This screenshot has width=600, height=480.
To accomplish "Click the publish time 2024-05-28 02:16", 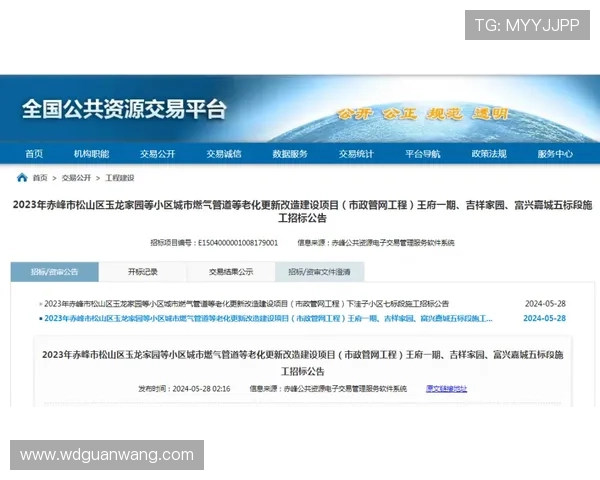I will tap(201, 389).
